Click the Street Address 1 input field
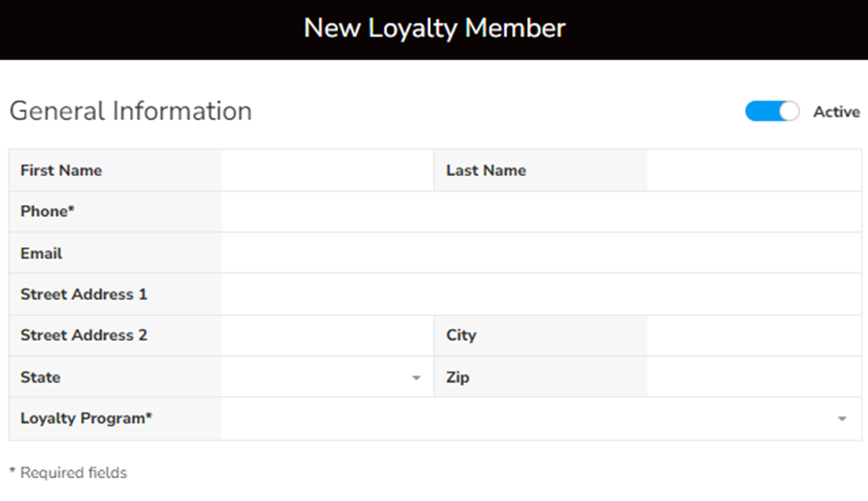 tap(541, 295)
